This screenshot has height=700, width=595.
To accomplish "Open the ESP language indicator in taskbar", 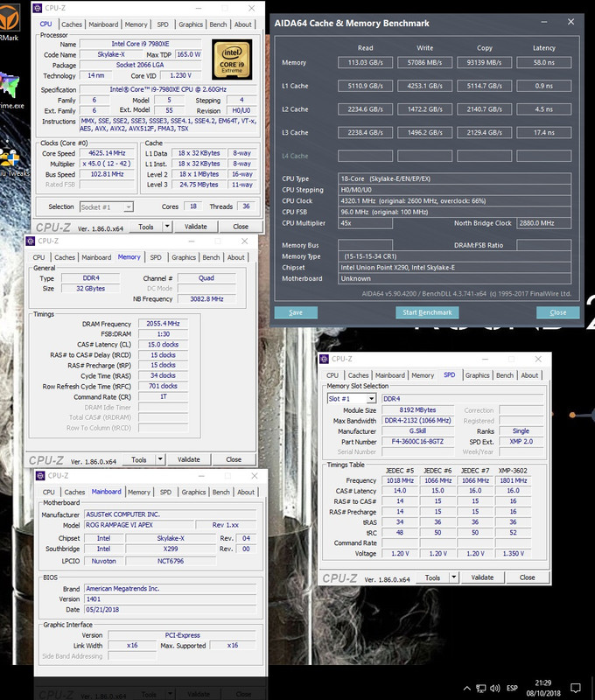I will click(x=512, y=689).
